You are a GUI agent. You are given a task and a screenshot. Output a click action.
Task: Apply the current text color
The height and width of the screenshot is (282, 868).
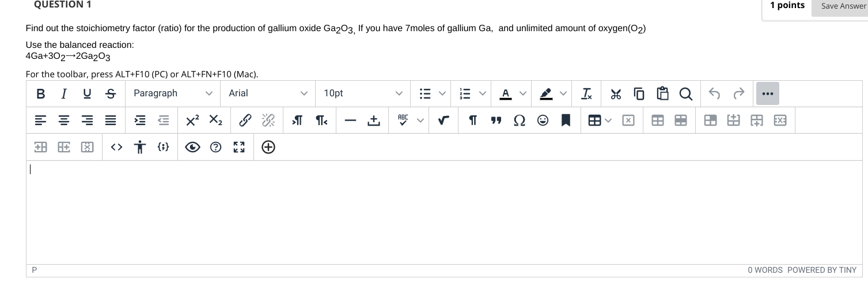[505, 93]
